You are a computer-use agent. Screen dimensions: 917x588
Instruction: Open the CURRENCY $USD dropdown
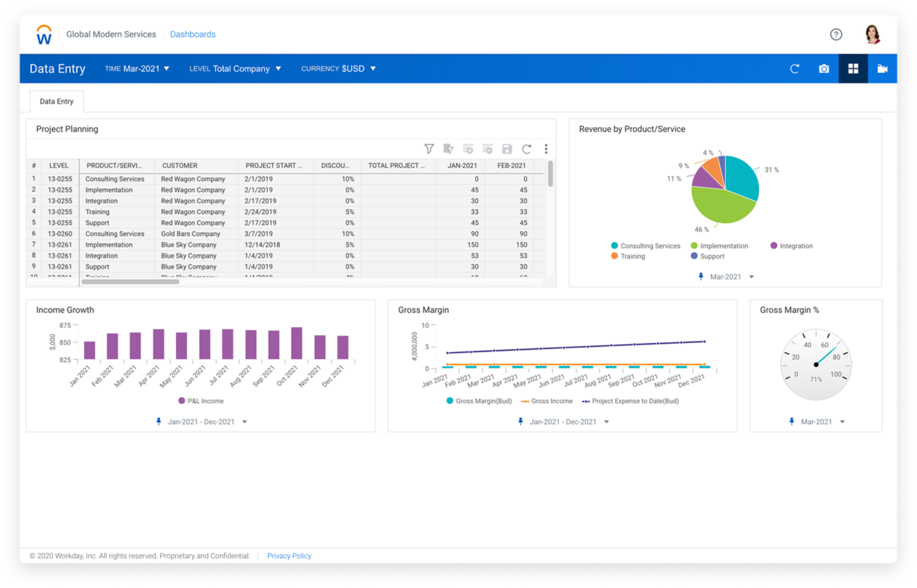click(338, 69)
